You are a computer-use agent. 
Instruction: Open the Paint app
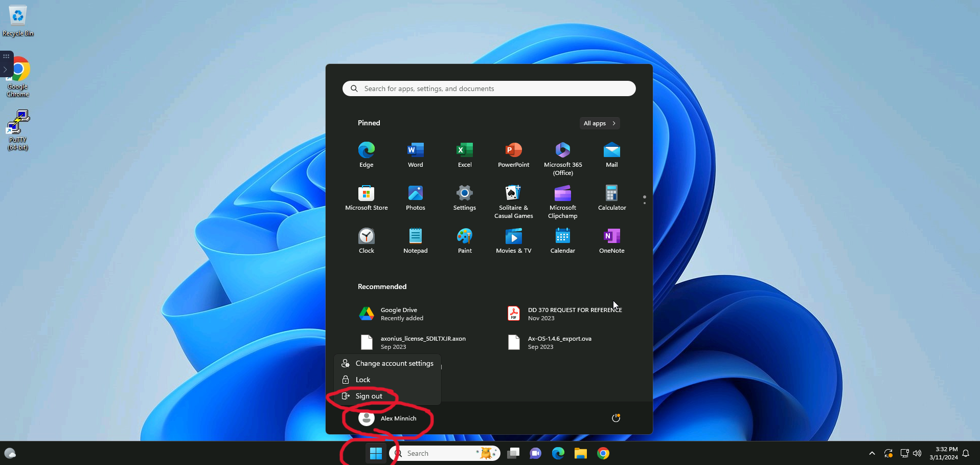point(465,241)
